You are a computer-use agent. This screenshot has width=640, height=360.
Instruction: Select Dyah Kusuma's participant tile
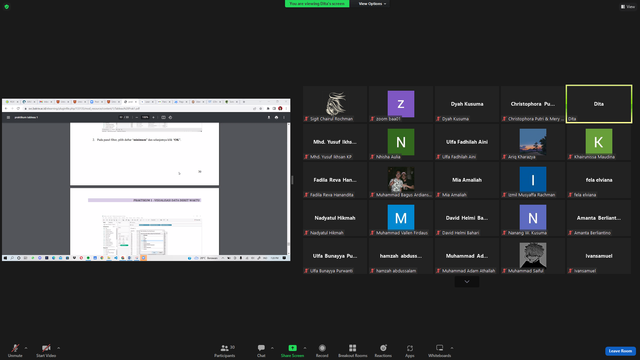[x=467, y=104]
